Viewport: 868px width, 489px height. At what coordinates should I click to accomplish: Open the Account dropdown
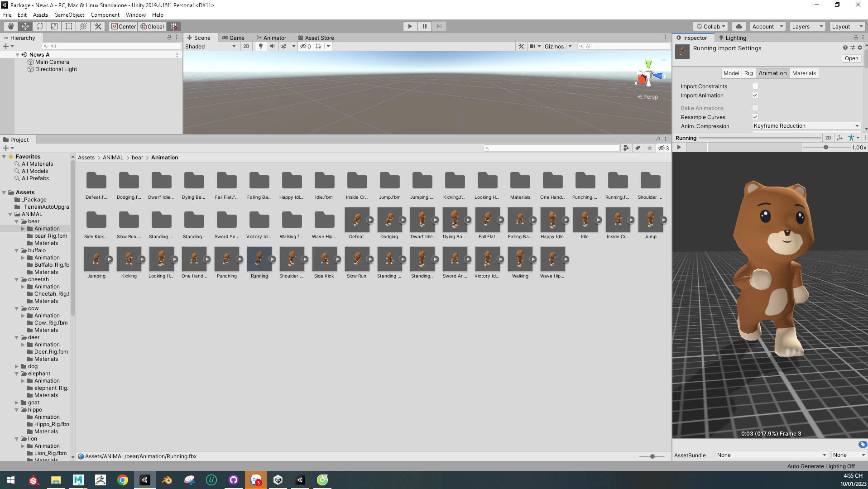[767, 26]
